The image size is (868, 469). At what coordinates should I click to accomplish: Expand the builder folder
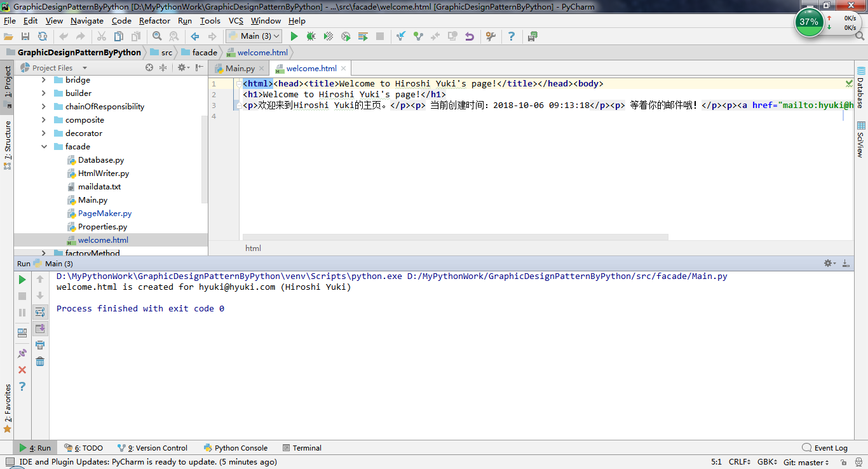[44, 93]
